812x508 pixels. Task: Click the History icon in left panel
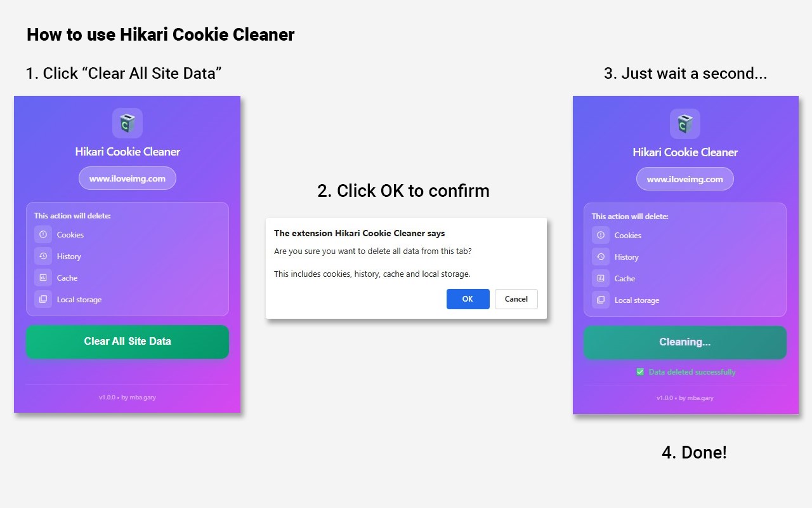tap(43, 257)
